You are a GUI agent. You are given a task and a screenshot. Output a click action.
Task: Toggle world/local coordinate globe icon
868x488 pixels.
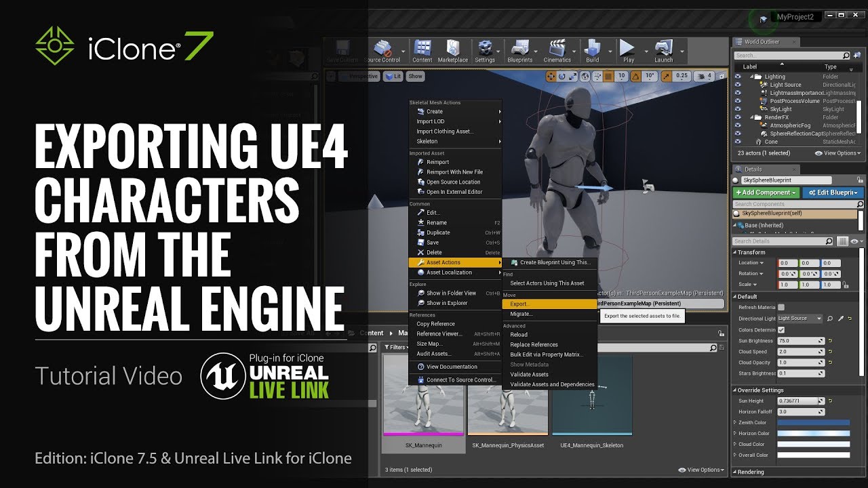point(585,77)
